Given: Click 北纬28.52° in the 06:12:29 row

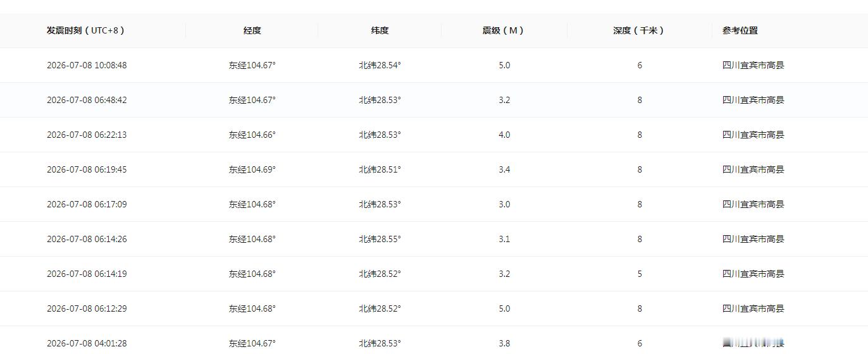Looking at the screenshot, I should pos(380,308).
